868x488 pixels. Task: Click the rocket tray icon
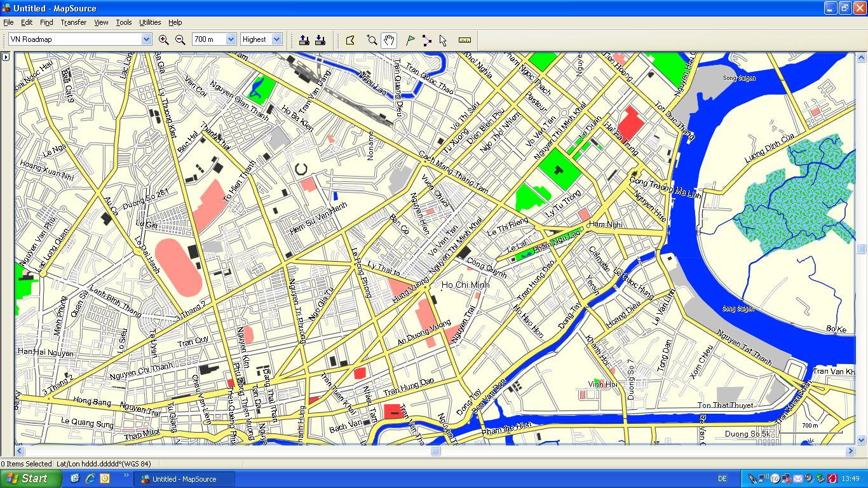[752, 479]
